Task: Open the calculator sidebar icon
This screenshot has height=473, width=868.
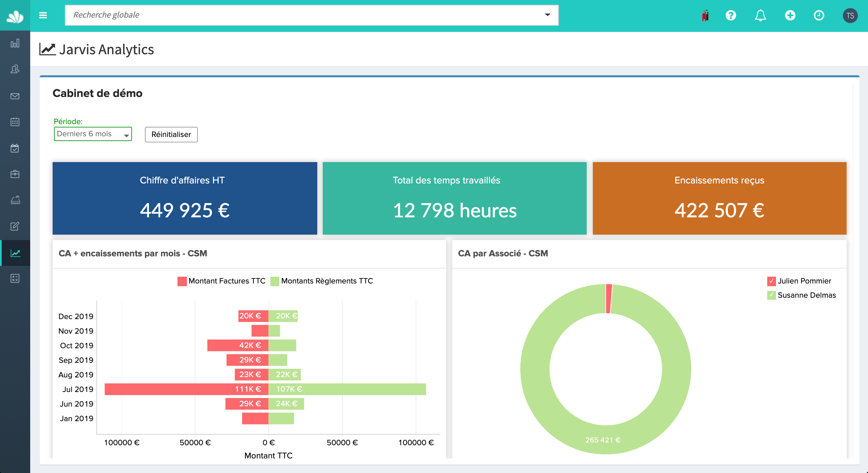Action: click(x=15, y=278)
